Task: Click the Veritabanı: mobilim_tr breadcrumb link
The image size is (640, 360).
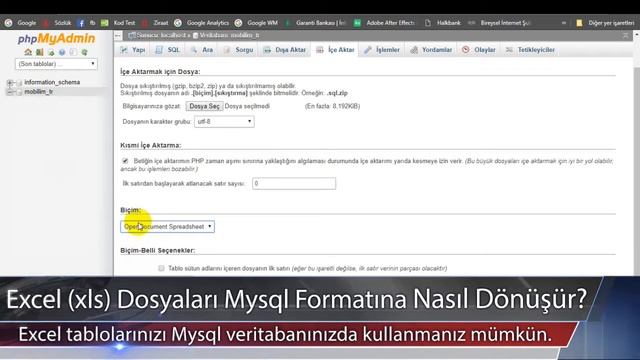Action: (x=229, y=36)
